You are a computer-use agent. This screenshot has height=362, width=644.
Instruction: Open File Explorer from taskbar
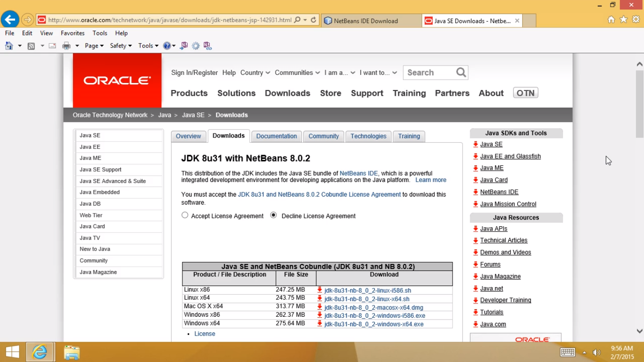pyautogui.click(x=72, y=352)
